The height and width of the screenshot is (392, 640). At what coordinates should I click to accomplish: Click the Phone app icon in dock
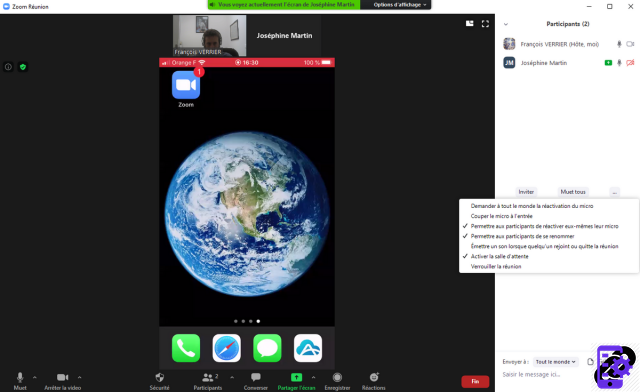(186, 348)
